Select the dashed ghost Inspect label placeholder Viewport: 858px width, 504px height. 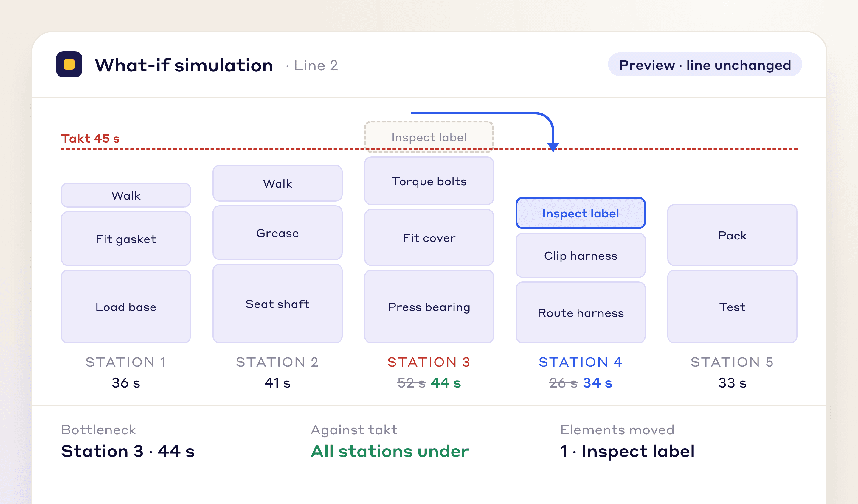[x=429, y=137]
